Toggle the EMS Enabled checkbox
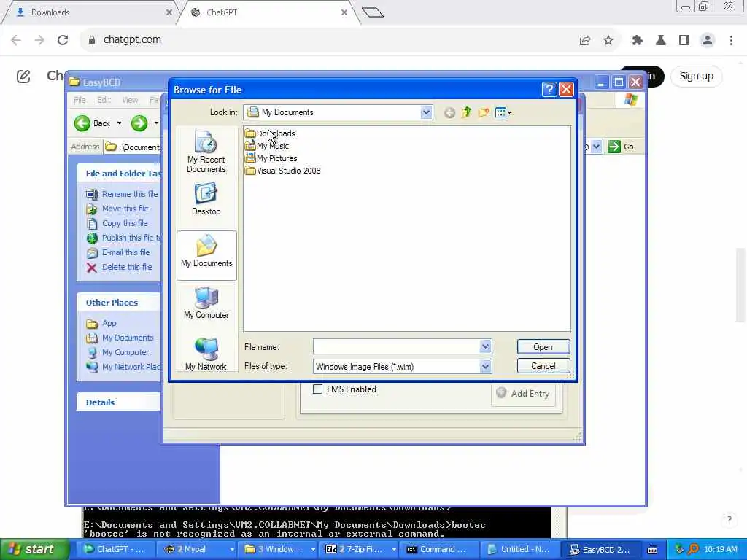 coord(317,389)
